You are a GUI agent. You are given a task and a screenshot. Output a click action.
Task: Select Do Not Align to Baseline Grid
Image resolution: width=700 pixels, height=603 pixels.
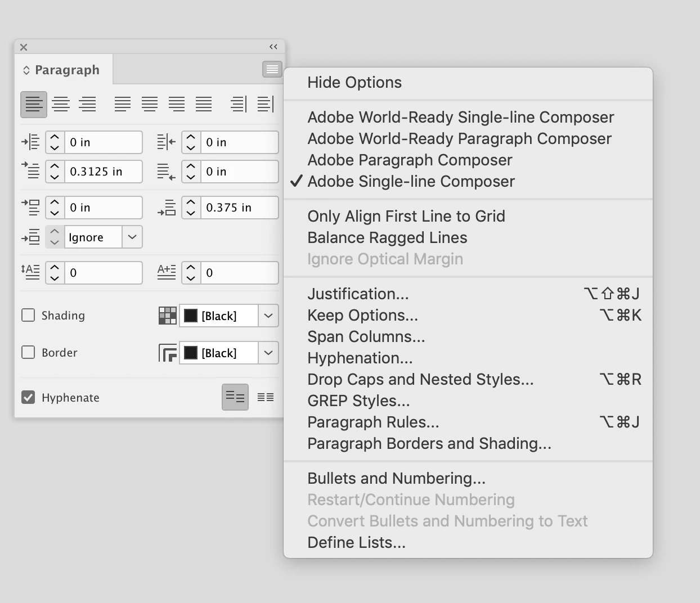pyautogui.click(x=235, y=397)
